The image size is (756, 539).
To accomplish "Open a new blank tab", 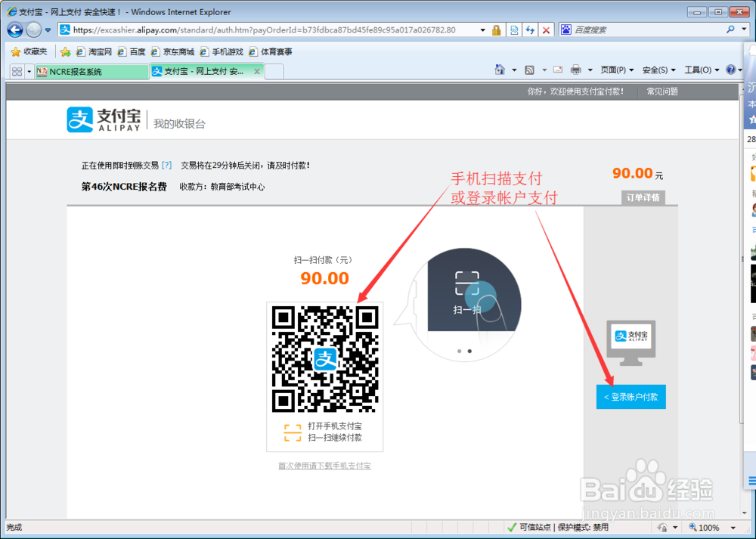I will point(274,71).
